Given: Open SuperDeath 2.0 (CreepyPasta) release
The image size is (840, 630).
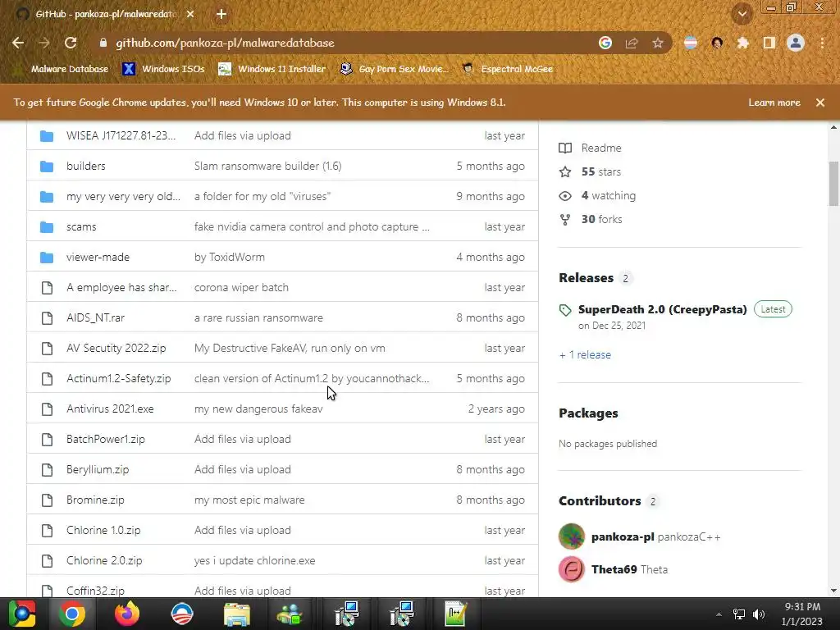Looking at the screenshot, I should (x=662, y=309).
